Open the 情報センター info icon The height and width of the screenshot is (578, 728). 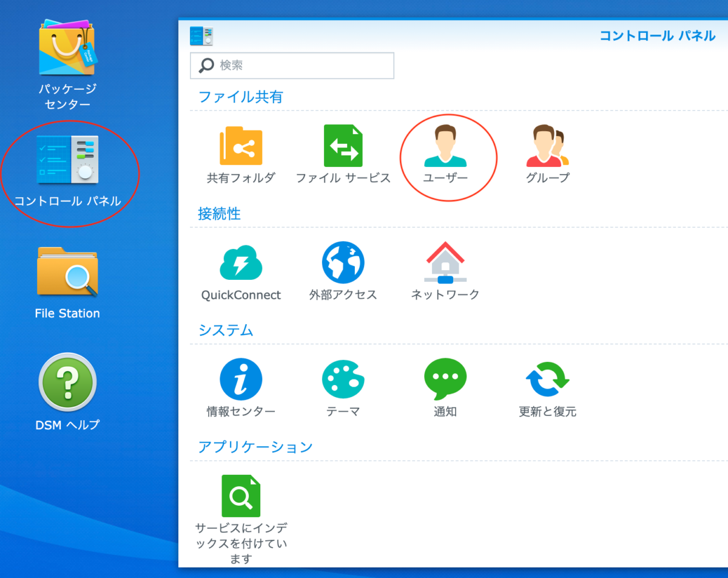pyautogui.click(x=241, y=379)
